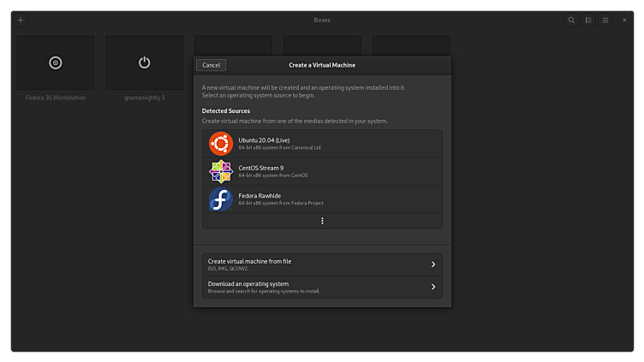
Task: Pick the Fedora Rawhide entry text
Action: tap(259, 196)
